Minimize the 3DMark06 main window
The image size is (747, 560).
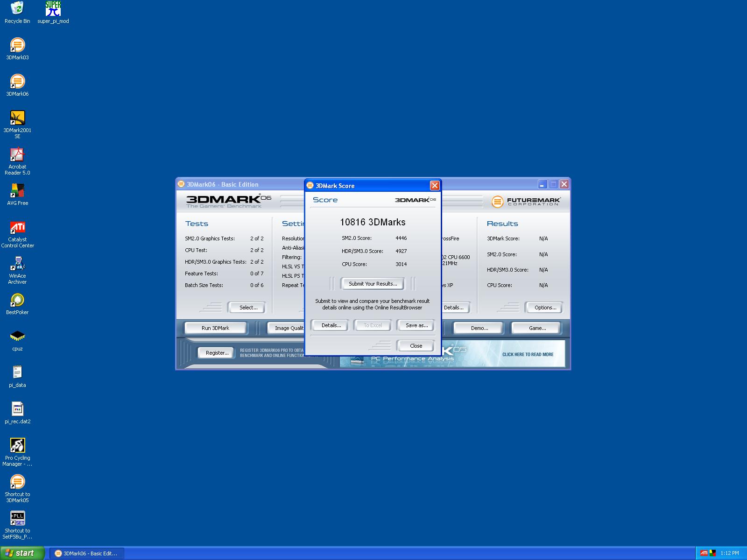(x=542, y=184)
